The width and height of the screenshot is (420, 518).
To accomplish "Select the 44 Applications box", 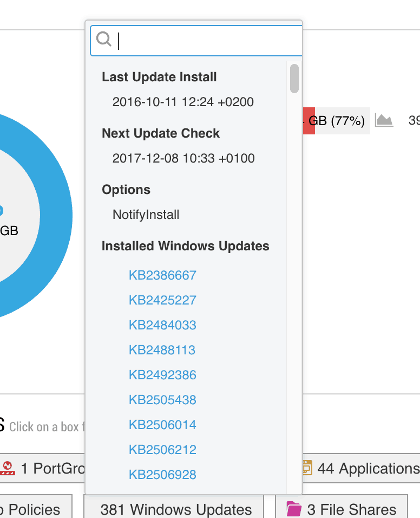I will [361, 468].
